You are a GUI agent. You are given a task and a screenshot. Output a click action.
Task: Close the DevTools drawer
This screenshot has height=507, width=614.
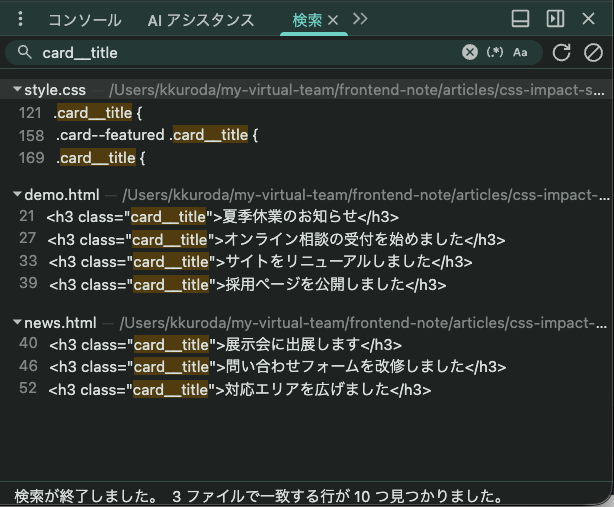[x=588, y=19]
